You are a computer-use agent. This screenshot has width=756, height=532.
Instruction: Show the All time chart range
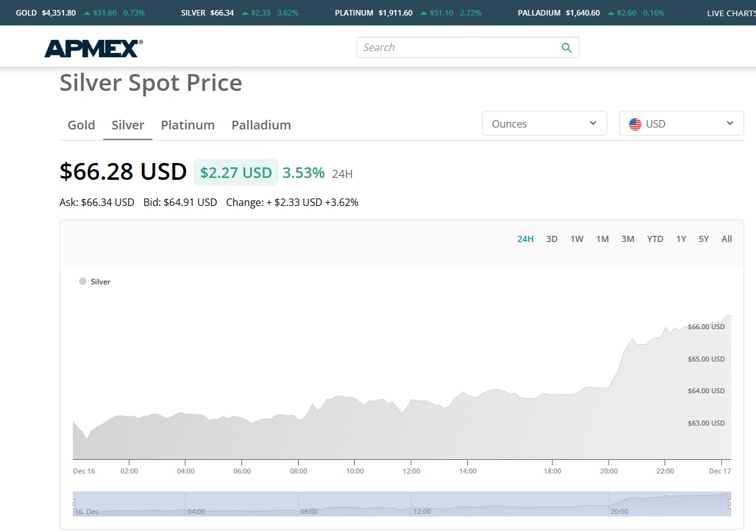click(x=726, y=239)
